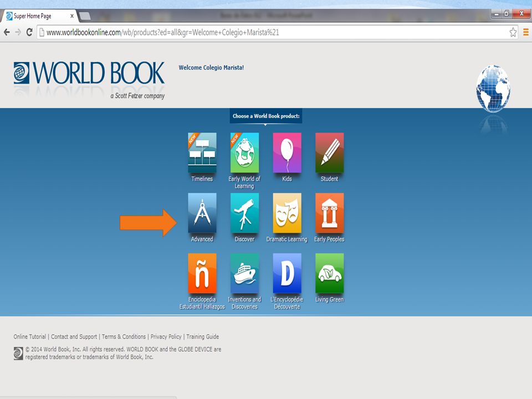Click the Early Peoples label
Image resolution: width=532 pixels, height=399 pixels.
tap(329, 239)
